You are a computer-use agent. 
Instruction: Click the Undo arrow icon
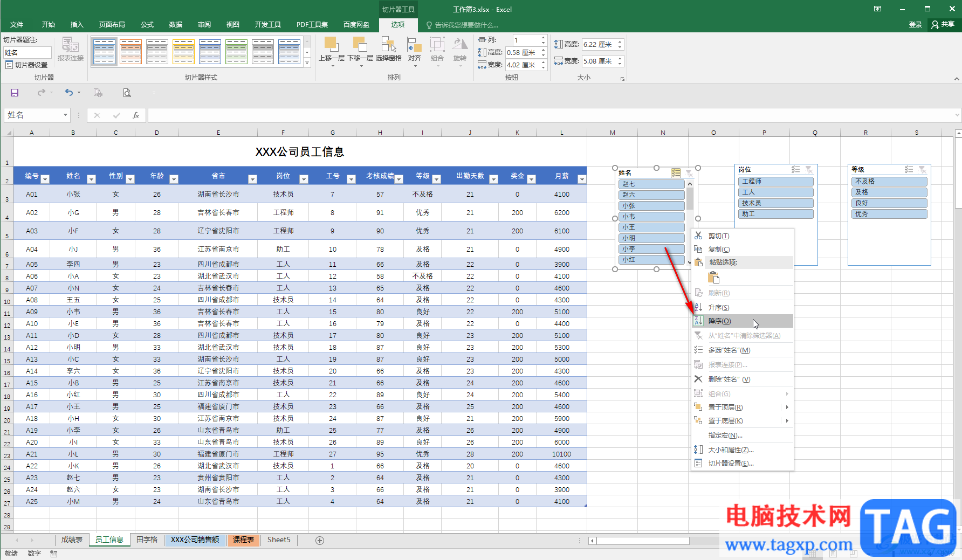pyautogui.click(x=68, y=93)
